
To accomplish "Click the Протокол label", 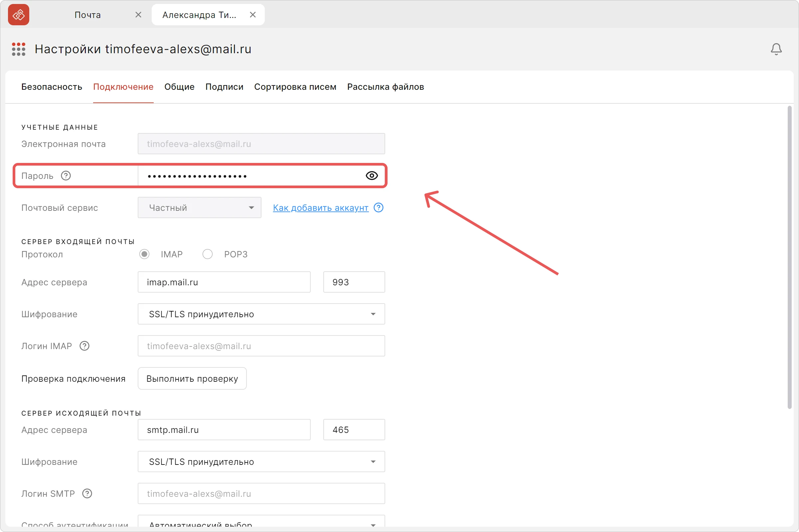I will pyautogui.click(x=42, y=254).
